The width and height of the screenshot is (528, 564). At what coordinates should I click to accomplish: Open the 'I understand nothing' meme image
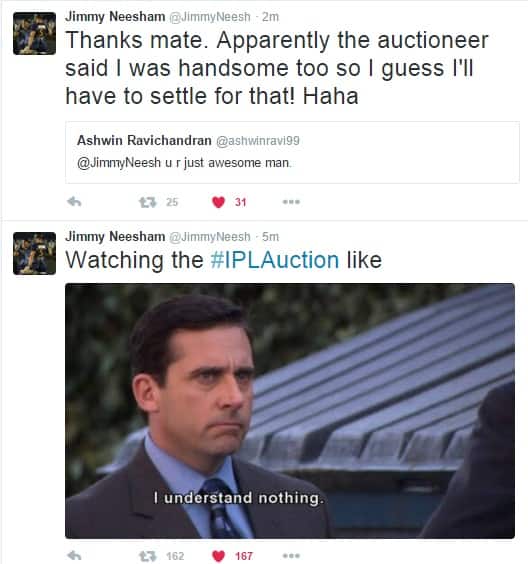tap(290, 411)
